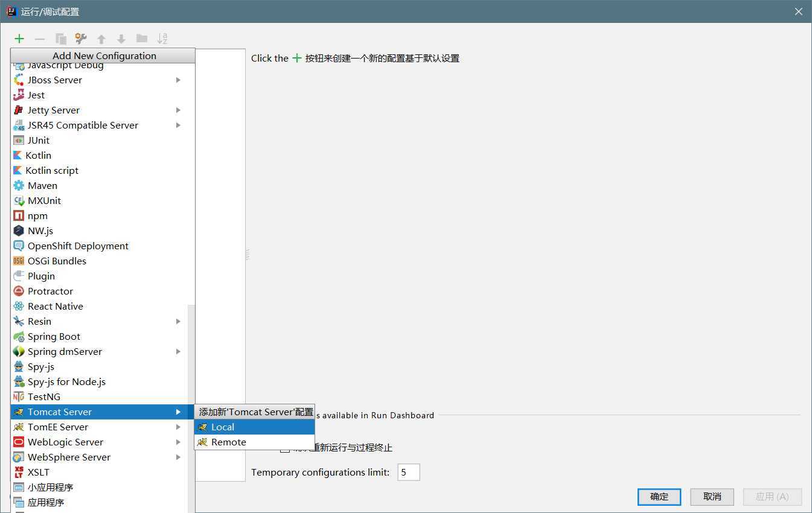Expand the Resin submenu arrow
Viewport: 812px width, 513px height.
(x=178, y=321)
